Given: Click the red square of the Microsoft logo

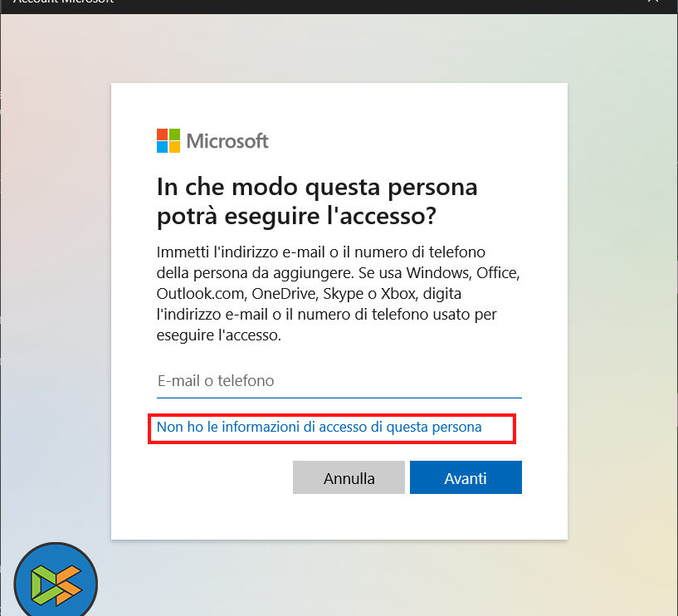Looking at the screenshot, I should coord(163,134).
